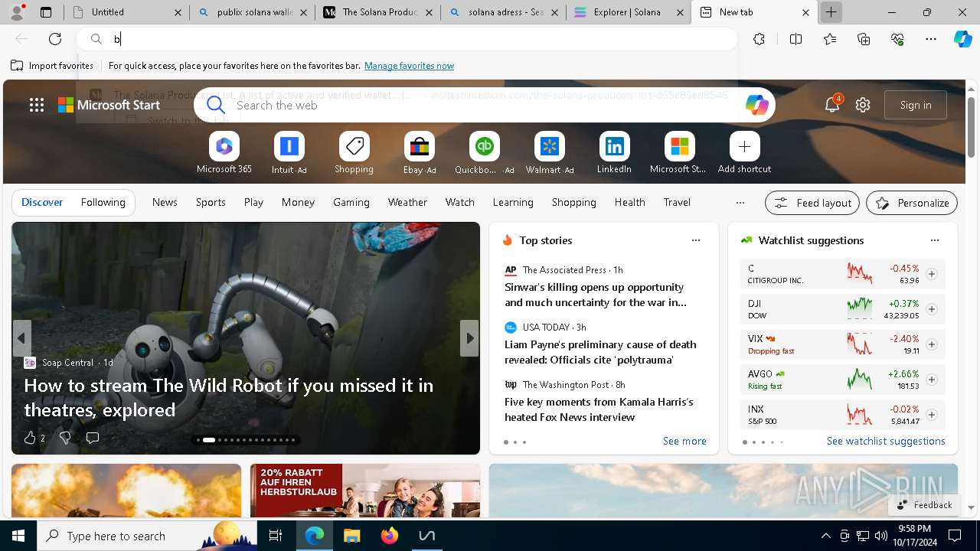The image size is (980, 551).
Task: Open Settings and more ellipsis menu
Action: pos(931,39)
